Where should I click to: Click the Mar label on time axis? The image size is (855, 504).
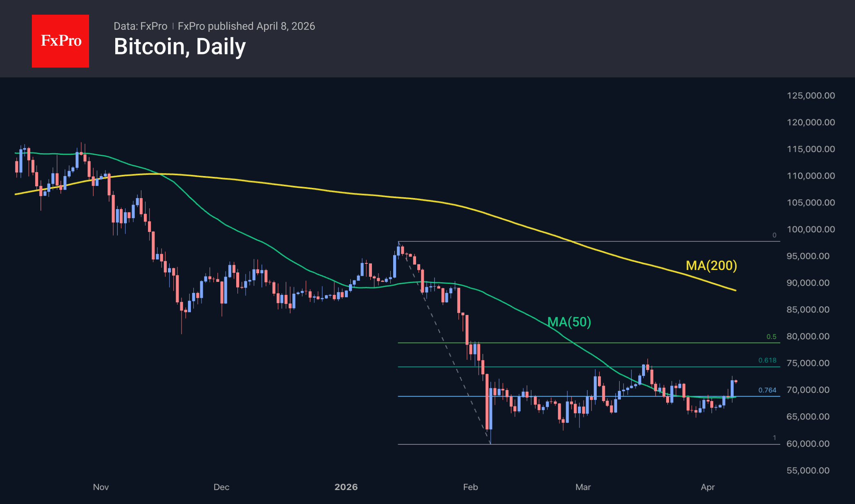tap(583, 487)
